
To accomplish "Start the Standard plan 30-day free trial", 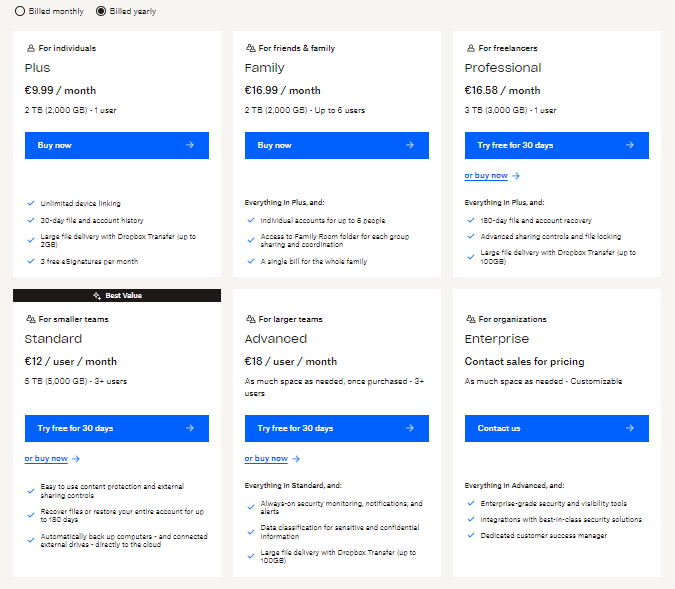I will pos(117,428).
